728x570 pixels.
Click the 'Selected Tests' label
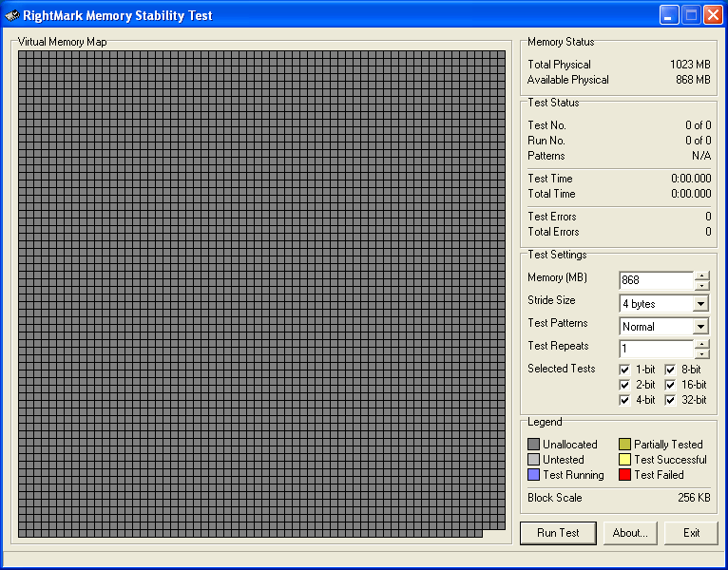point(562,369)
